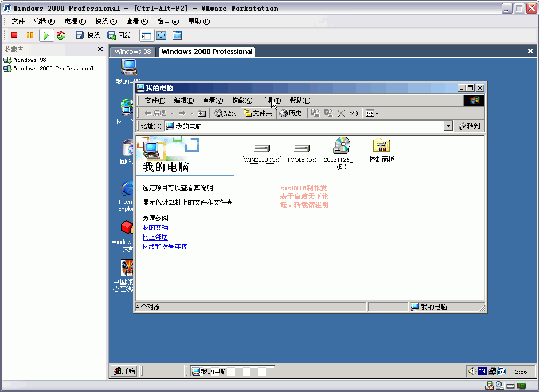Open VMware's 文件 menu
540x392 pixels.
tap(18, 21)
